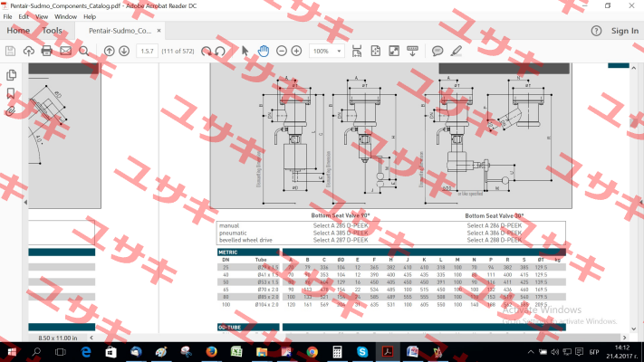Open Google Chrome from the taskbar
The height and width of the screenshot is (362, 644).
coord(312,352)
